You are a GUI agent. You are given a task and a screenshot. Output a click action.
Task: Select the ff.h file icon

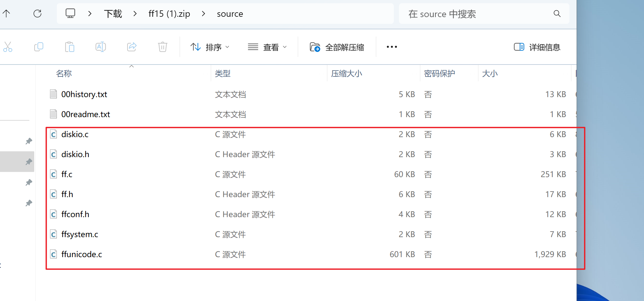54,194
